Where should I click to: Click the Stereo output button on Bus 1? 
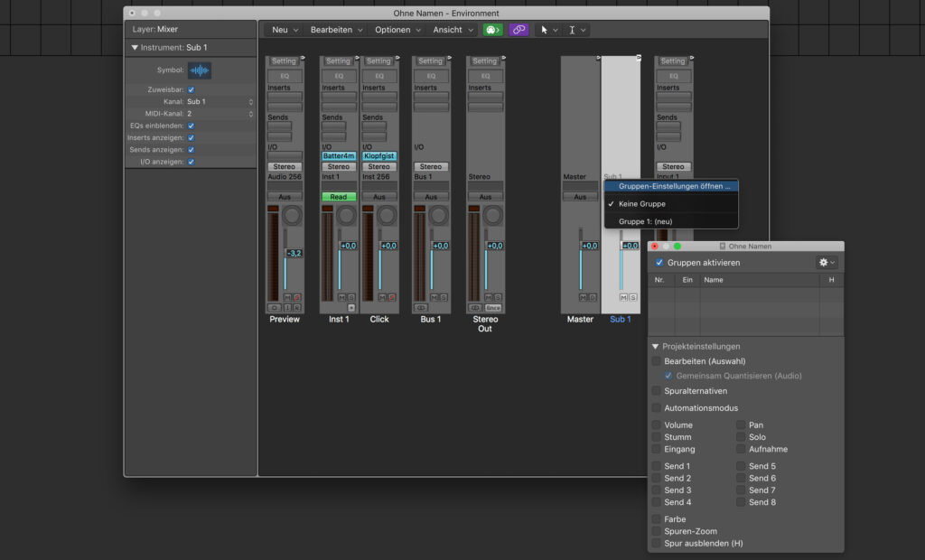(x=431, y=166)
